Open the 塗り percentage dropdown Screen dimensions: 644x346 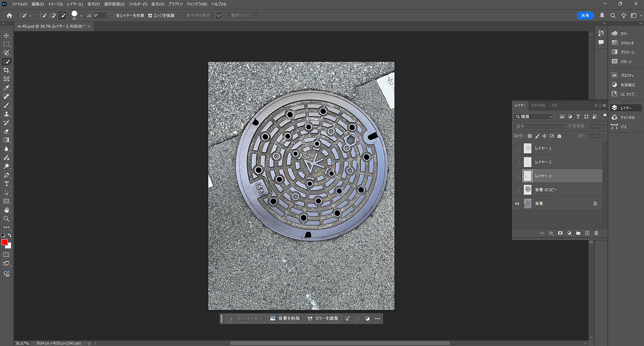[x=605, y=136]
